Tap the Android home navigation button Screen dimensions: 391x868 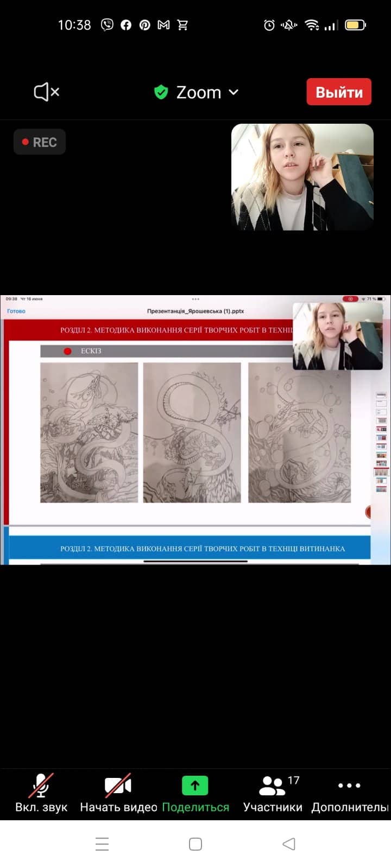[195, 844]
